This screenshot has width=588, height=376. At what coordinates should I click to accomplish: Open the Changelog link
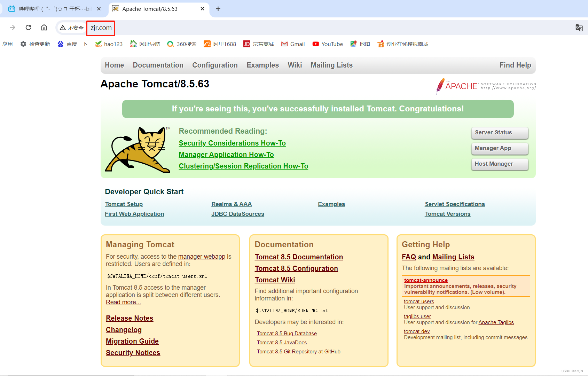point(124,330)
